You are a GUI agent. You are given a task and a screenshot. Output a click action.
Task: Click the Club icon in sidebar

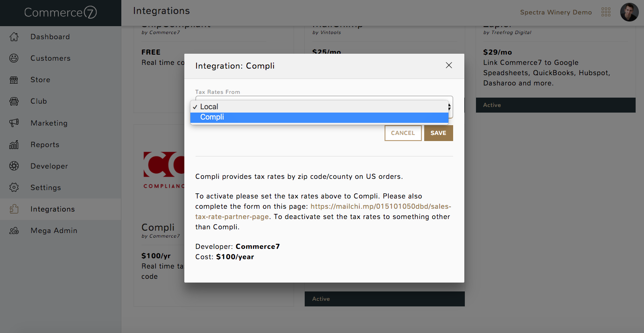14,101
